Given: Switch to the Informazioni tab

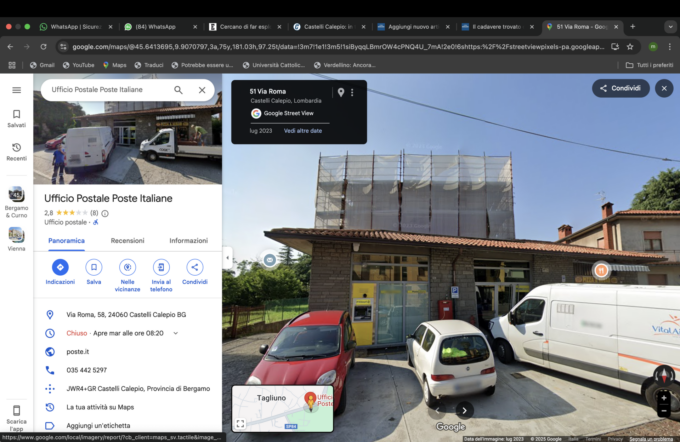Looking at the screenshot, I should coord(188,241).
